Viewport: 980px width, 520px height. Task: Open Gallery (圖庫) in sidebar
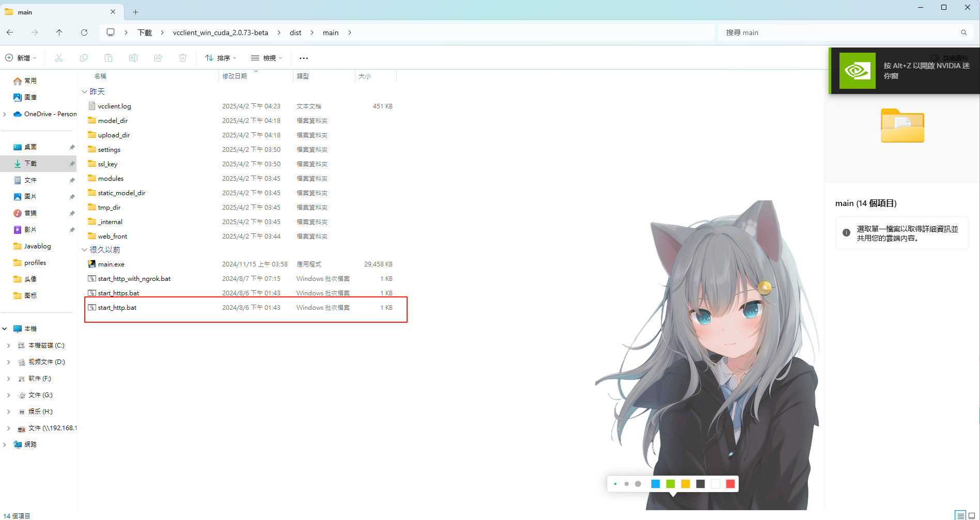tap(30, 97)
